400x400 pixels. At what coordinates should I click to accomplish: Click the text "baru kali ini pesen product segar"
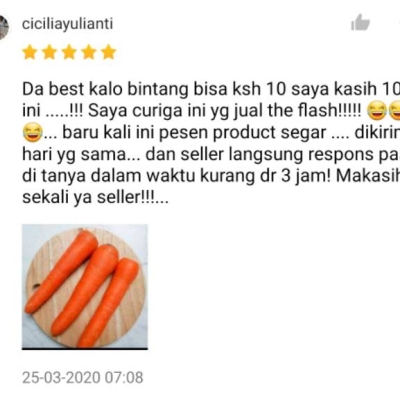pos(194,133)
